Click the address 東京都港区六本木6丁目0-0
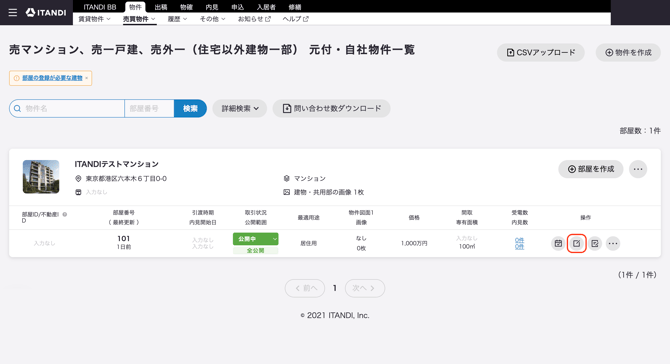The height and width of the screenshot is (364, 670). click(x=126, y=179)
